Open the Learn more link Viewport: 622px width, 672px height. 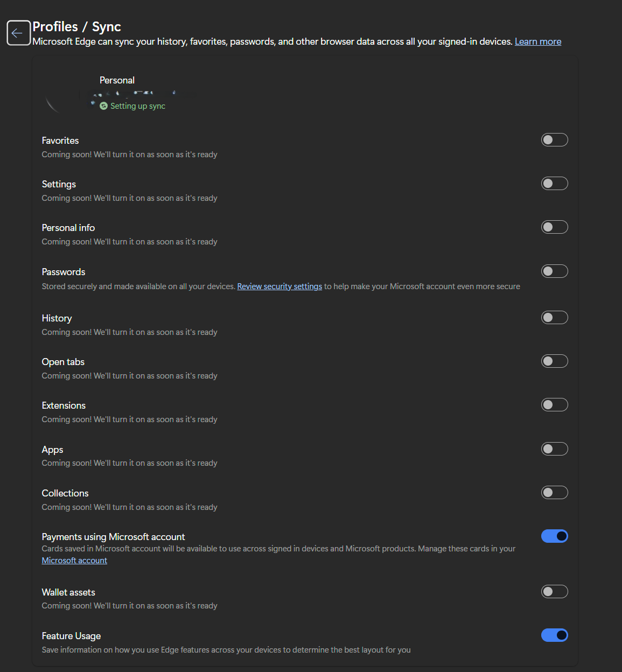coord(538,41)
